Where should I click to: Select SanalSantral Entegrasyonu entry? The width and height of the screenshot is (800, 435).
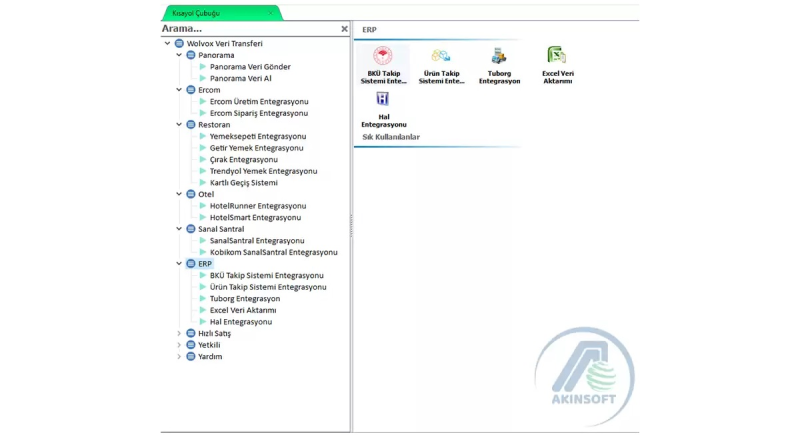point(257,241)
